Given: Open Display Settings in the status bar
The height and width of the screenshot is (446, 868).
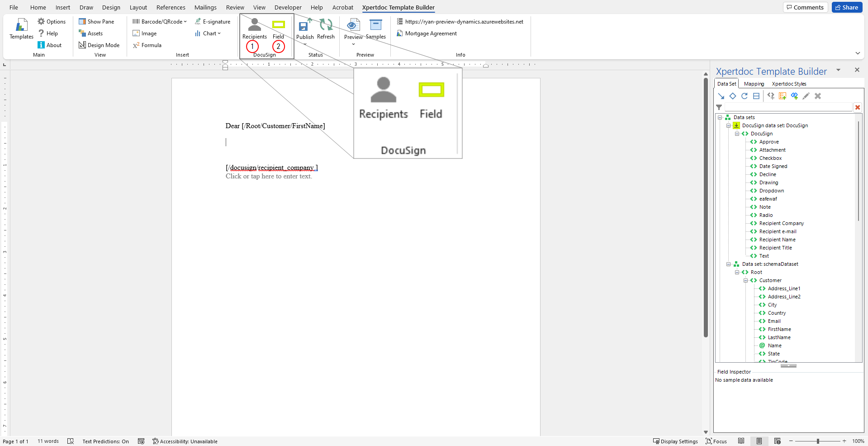Looking at the screenshot, I should [x=675, y=441].
